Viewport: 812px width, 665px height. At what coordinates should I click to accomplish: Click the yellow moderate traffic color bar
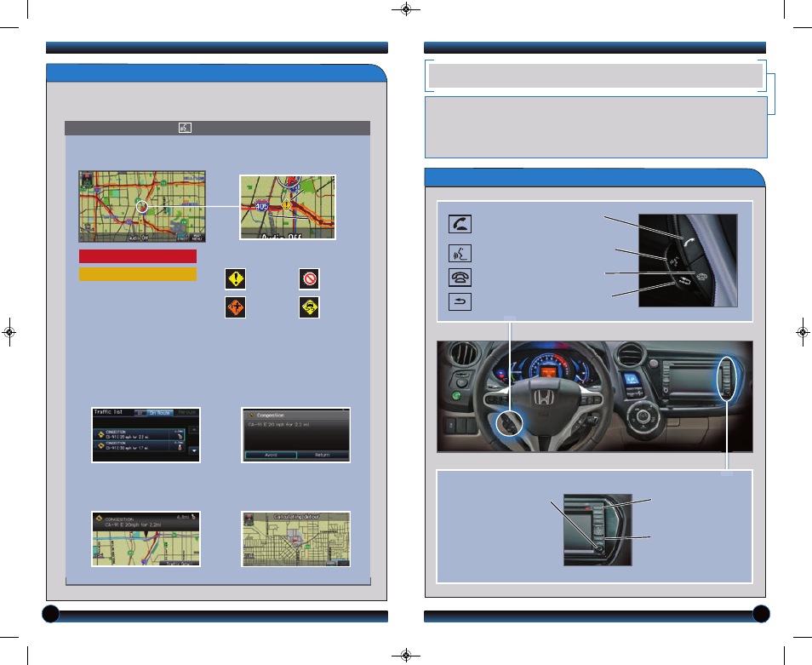138,274
